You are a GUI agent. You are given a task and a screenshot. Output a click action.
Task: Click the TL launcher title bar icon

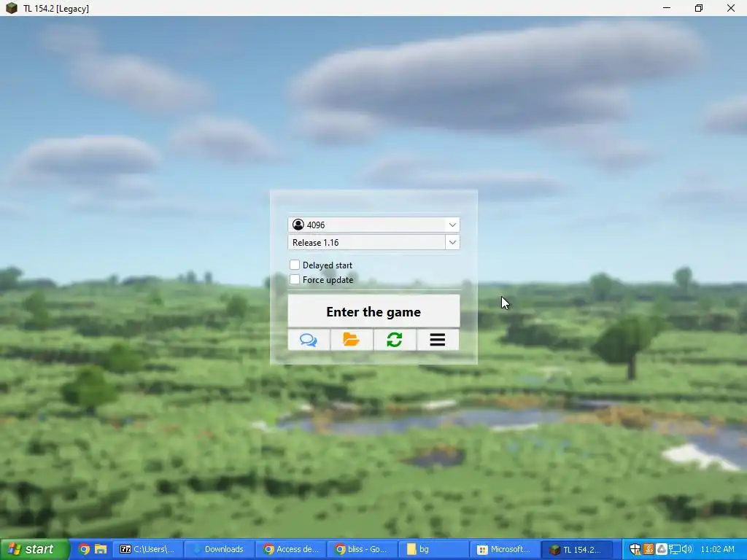(12, 8)
